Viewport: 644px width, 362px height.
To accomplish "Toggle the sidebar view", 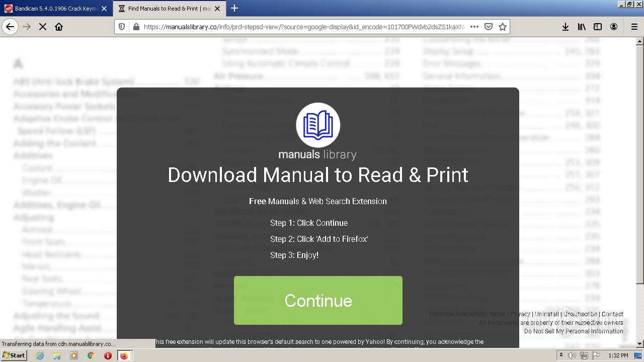I will [598, 27].
